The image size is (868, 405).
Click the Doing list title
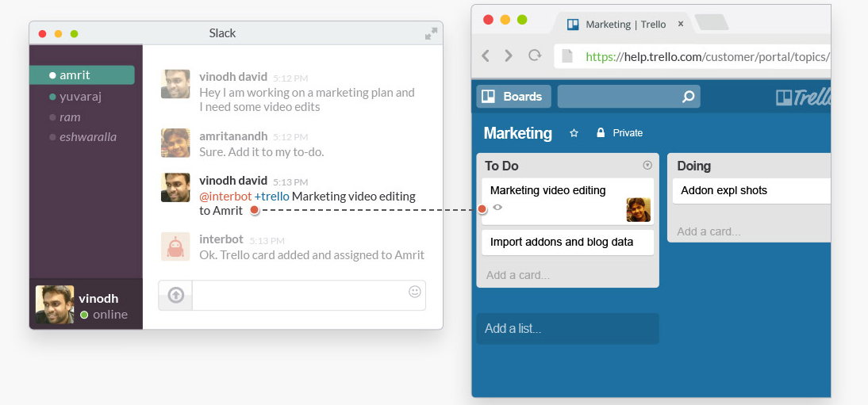pyautogui.click(x=693, y=166)
